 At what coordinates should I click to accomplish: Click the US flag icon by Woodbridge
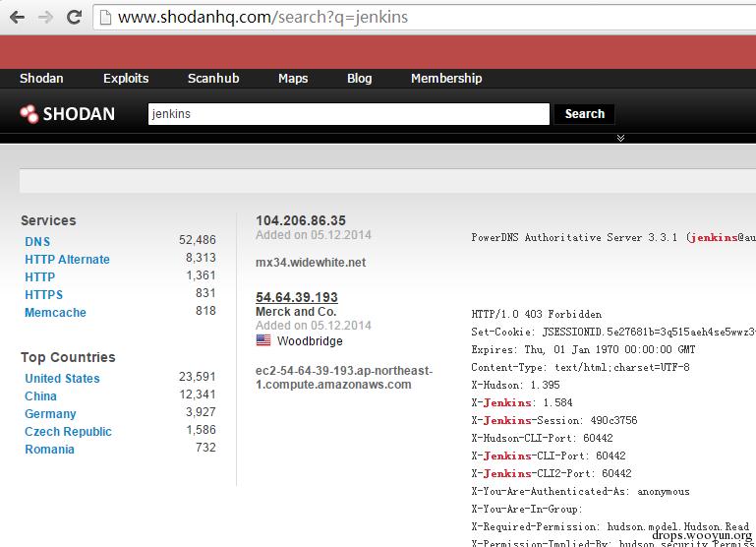click(x=263, y=340)
